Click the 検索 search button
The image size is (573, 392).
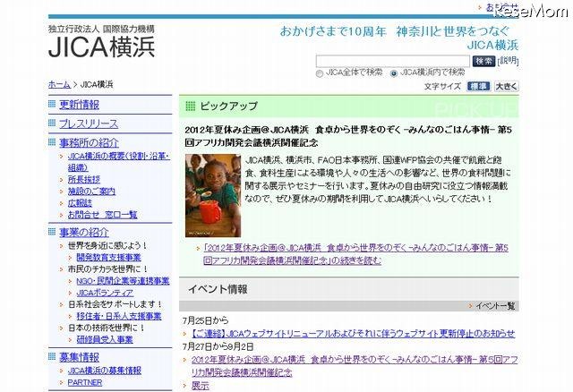click(483, 61)
